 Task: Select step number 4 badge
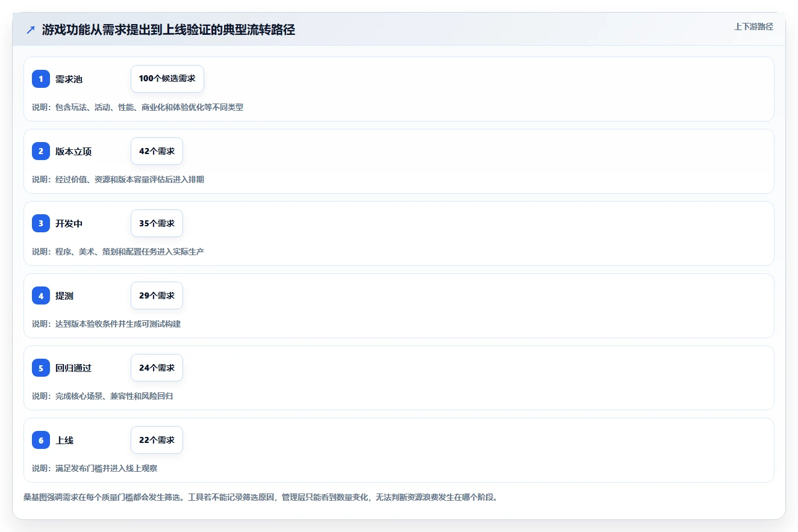click(41, 295)
